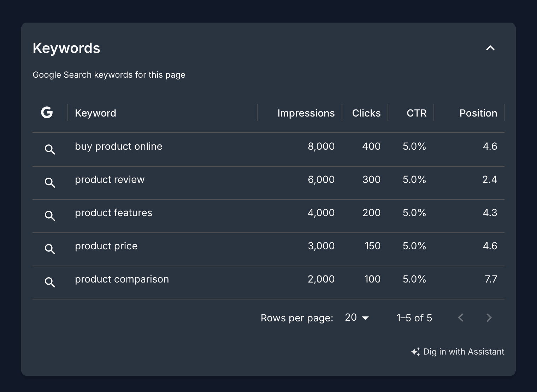Open the rows per page dropdown showing 20
537x392 pixels.
point(357,317)
